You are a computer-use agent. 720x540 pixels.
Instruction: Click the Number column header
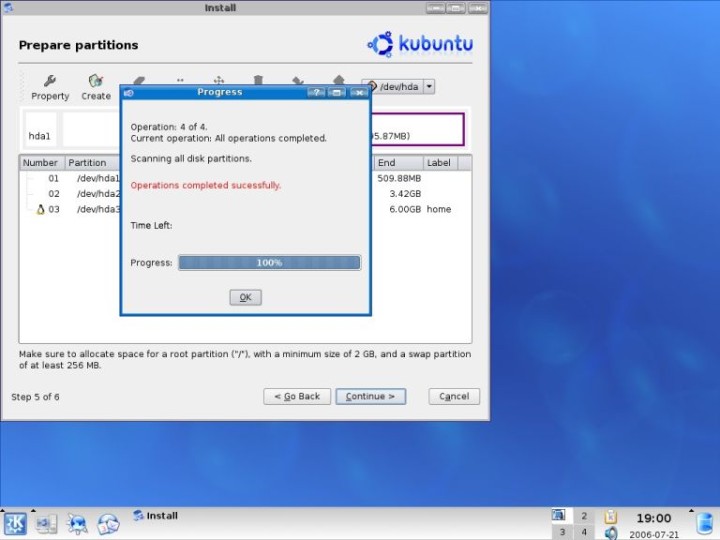pyautogui.click(x=41, y=163)
